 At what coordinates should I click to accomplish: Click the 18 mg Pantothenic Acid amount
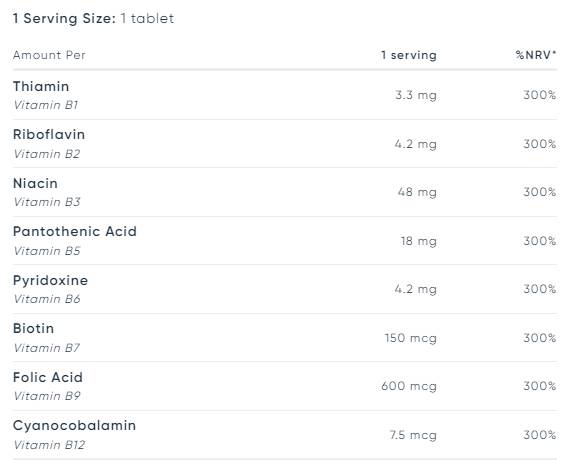coord(419,241)
